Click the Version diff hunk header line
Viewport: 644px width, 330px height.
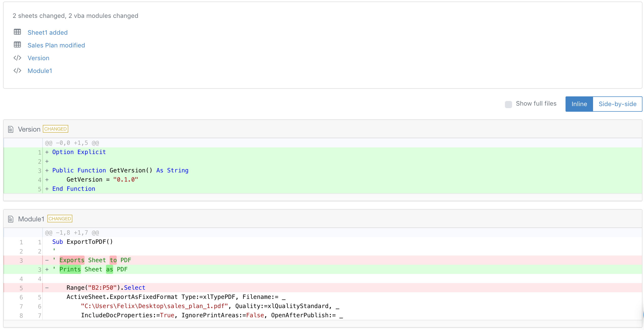pos(72,143)
